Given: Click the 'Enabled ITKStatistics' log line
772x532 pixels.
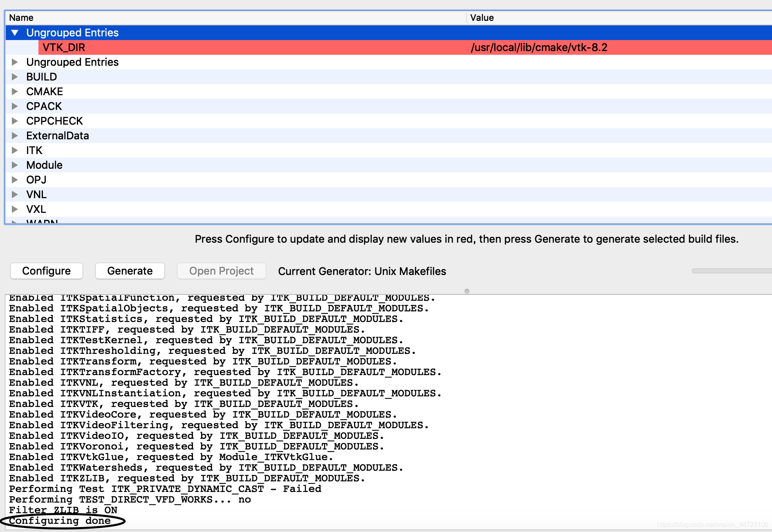Looking at the screenshot, I should click(206, 319).
